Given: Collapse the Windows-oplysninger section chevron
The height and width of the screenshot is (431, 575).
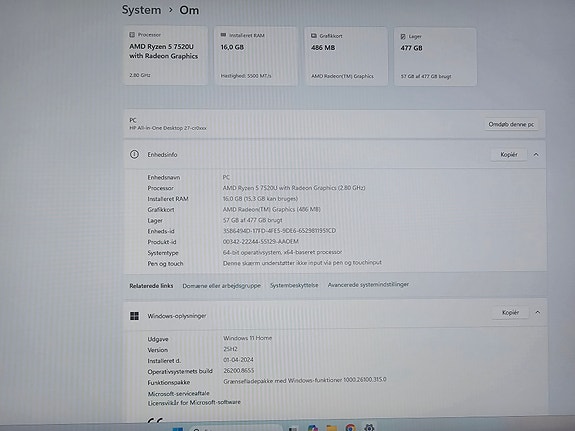Looking at the screenshot, I should 538,313.
